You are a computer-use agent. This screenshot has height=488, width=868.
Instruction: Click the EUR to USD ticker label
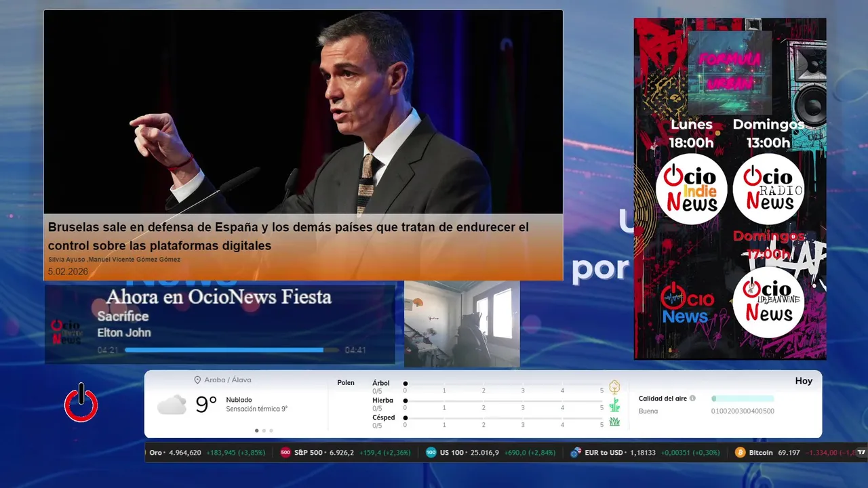tap(604, 452)
